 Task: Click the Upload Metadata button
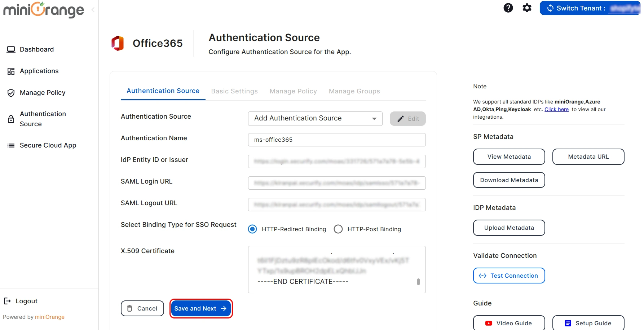pyautogui.click(x=509, y=228)
